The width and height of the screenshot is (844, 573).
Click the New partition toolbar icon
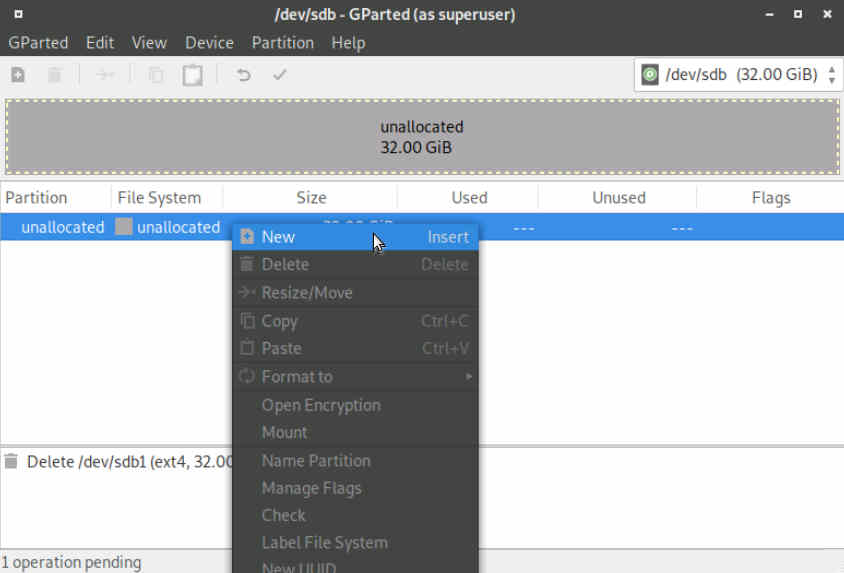click(x=18, y=75)
